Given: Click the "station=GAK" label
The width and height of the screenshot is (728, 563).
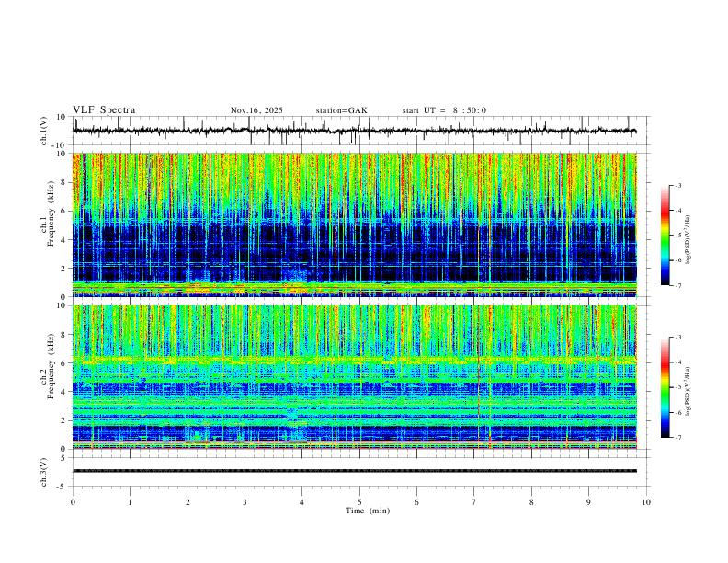Looking at the screenshot, I should [341, 110].
